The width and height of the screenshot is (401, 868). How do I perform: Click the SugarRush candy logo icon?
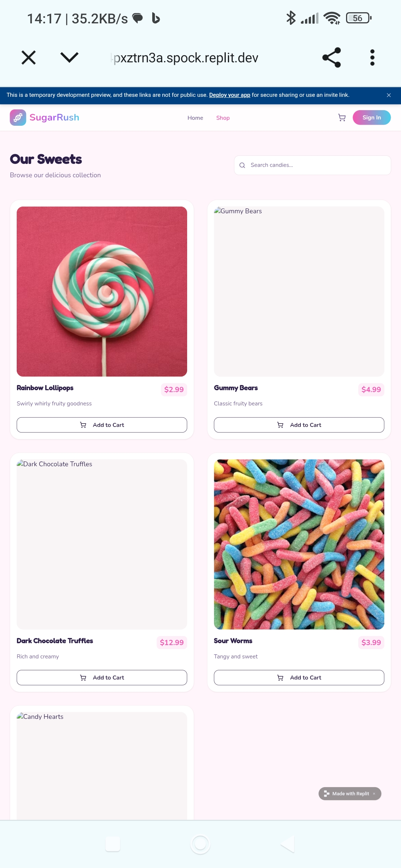pyautogui.click(x=18, y=118)
